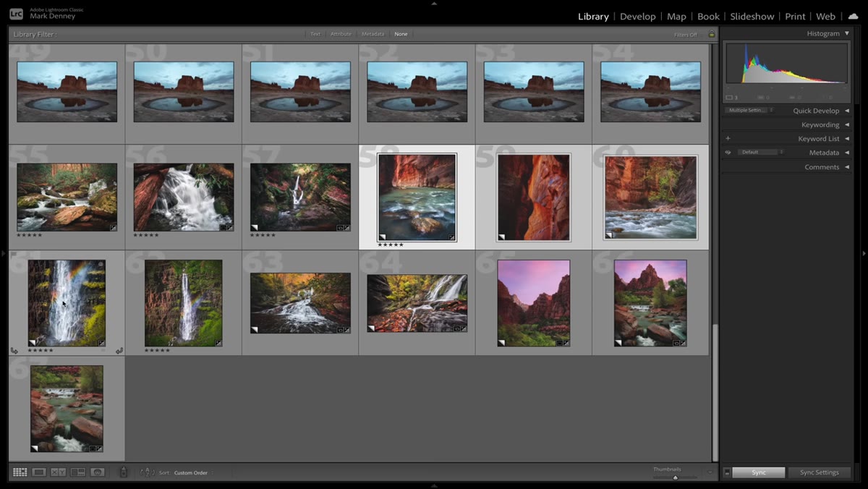Viewport: 868px width, 489px height.
Task: Switch to Loupe view in the toolbar
Action: 39,472
